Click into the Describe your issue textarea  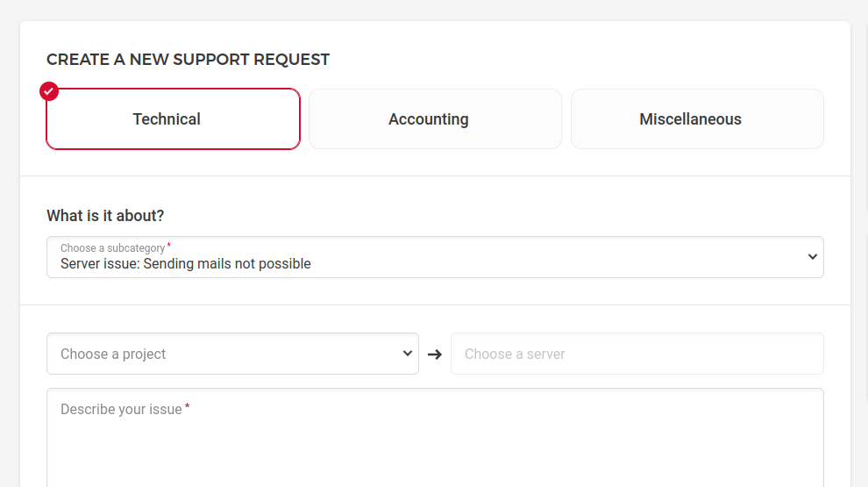click(435, 438)
